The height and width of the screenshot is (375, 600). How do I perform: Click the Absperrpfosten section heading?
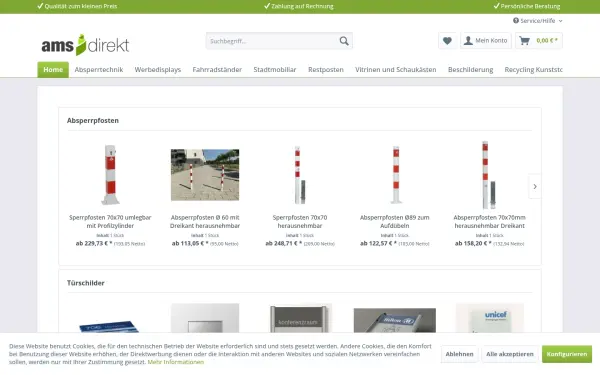(93, 121)
